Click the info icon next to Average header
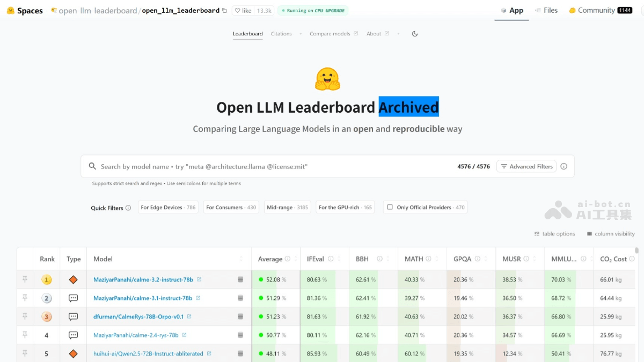Screen dimensions: 644x362 tap(287, 258)
